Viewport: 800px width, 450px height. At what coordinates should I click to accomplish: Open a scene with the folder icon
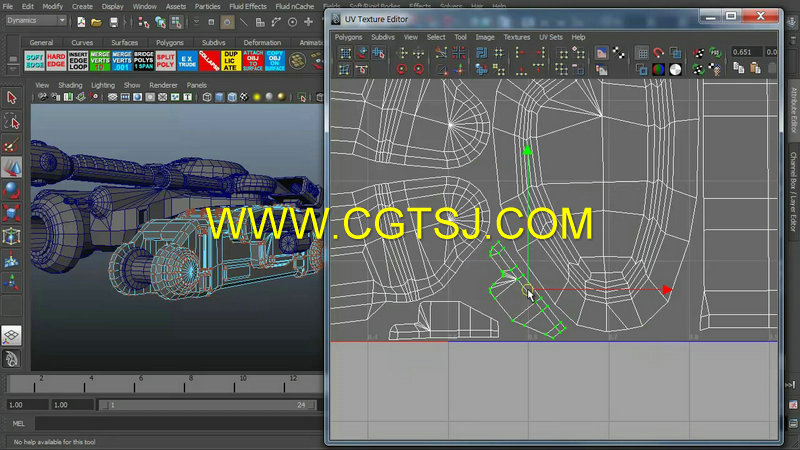(x=96, y=22)
